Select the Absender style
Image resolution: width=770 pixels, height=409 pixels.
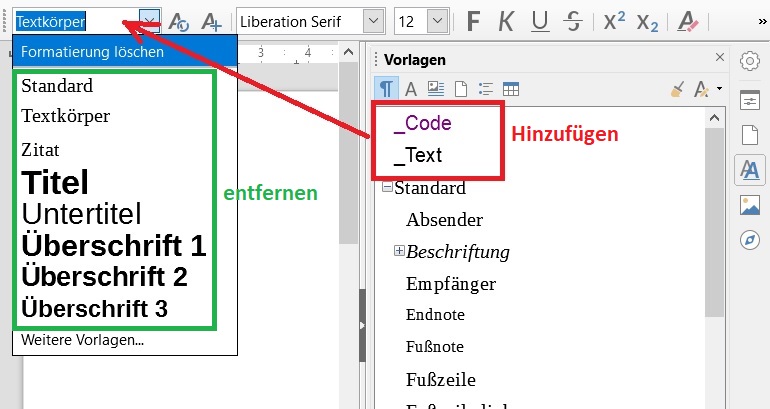click(444, 220)
